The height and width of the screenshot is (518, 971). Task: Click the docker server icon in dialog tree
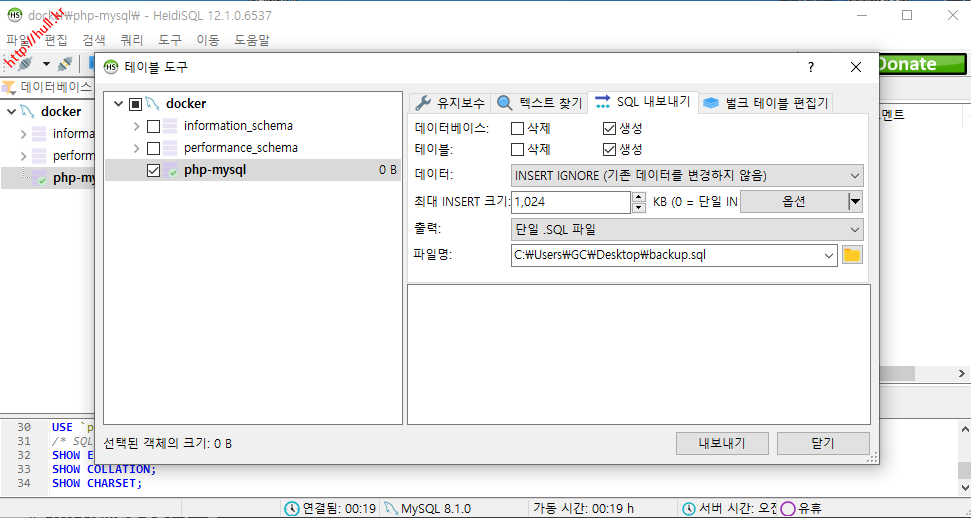(153, 104)
